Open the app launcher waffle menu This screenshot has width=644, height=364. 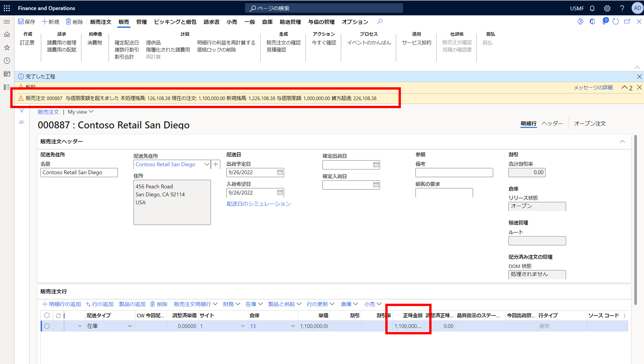click(x=7, y=8)
